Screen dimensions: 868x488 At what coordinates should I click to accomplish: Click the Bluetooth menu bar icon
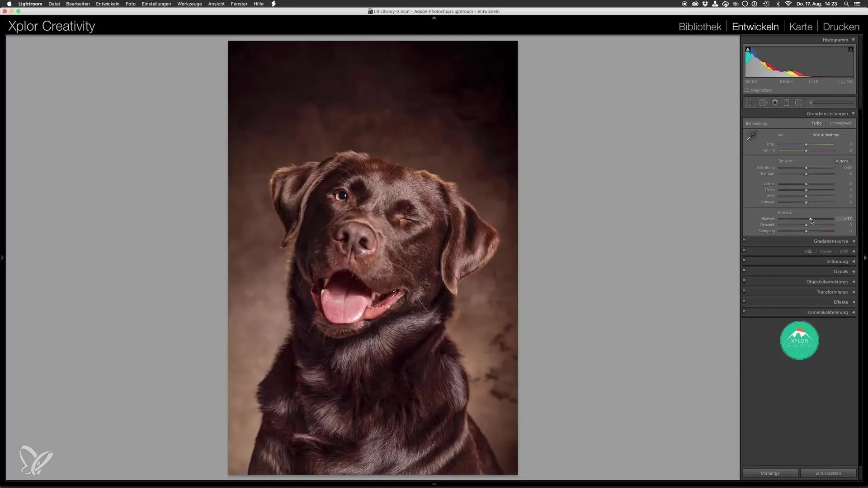click(x=778, y=4)
